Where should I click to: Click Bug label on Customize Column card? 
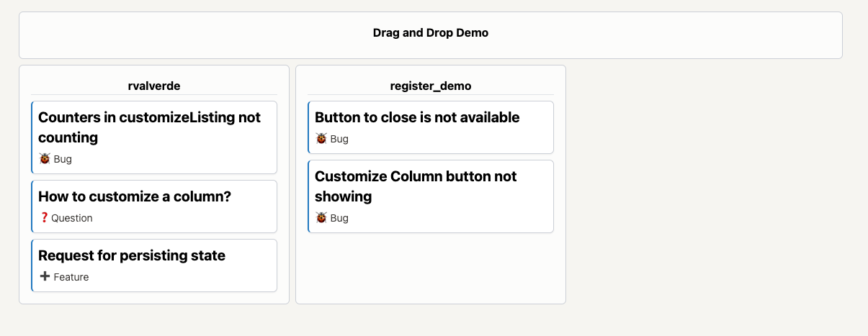339,218
